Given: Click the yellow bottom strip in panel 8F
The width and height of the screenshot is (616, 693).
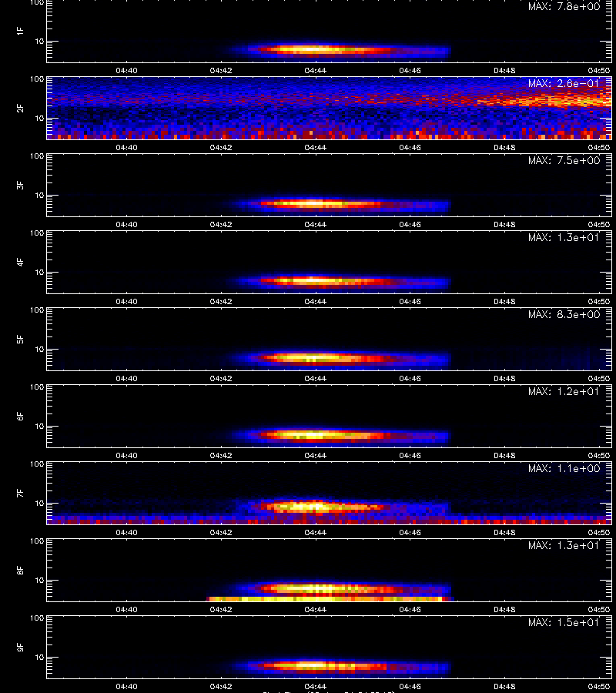Looking at the screenshot, I should tap(330, 599).
